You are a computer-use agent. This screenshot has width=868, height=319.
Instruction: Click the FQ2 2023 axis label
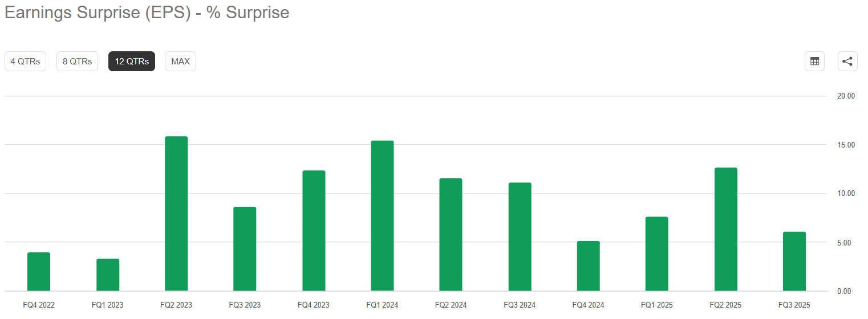[176, 305]
